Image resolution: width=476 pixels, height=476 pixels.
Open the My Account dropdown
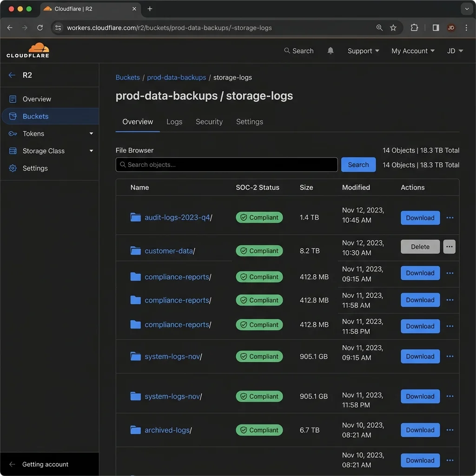(x=413, y=51)
